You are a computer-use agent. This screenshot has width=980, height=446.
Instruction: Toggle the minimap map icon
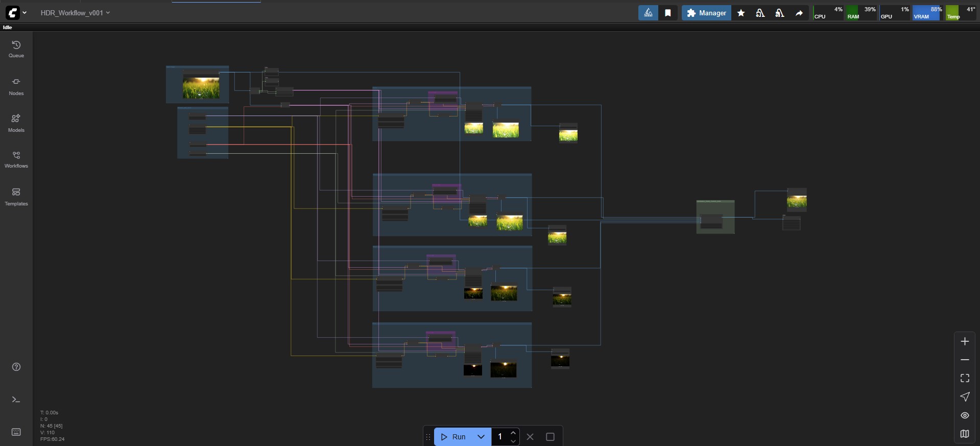coord(965,434)
